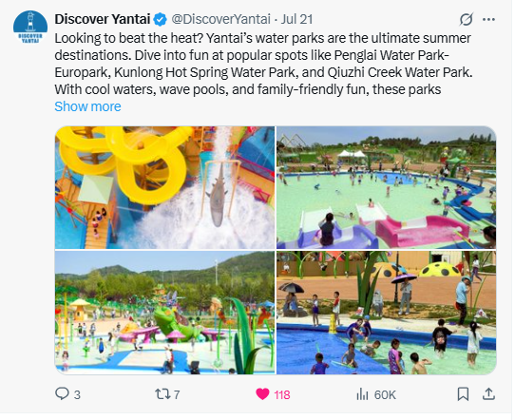Click the 60K views count

pos(385,394)
